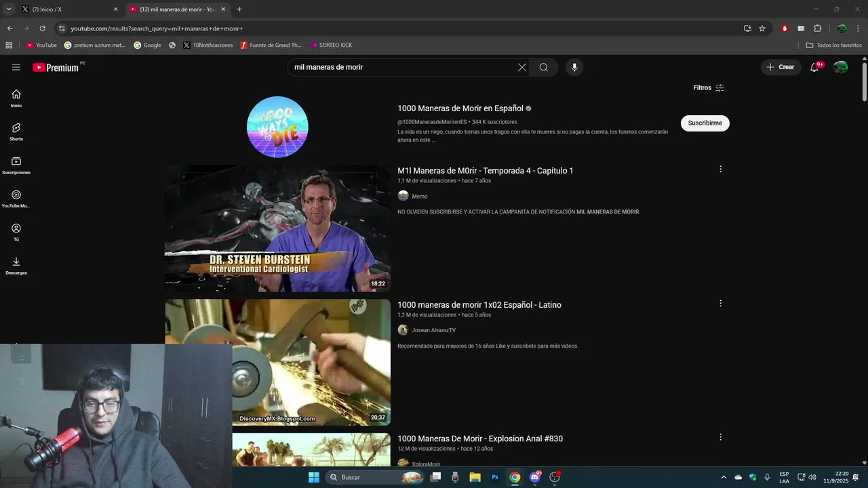Open the 1000 Maneras de Morir channel avatar

pyautogui.click(x=277, y=127)
